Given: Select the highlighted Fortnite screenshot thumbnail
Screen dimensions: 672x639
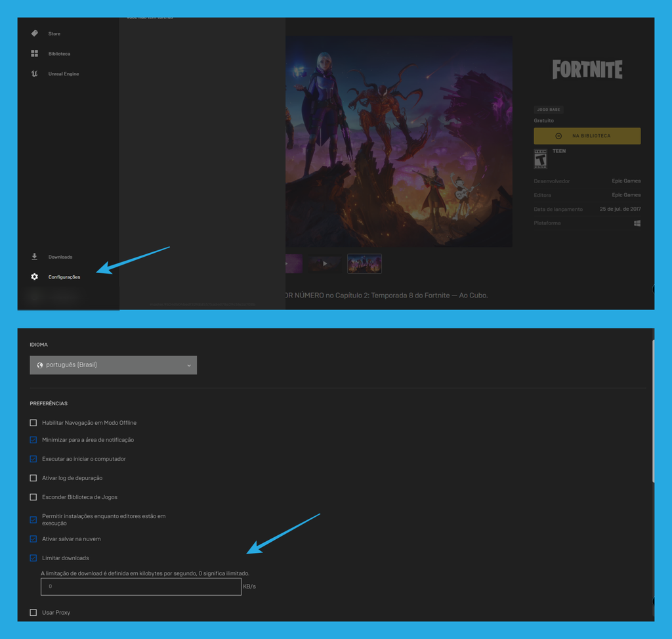Looking at the screenshot, I should 364,263.
